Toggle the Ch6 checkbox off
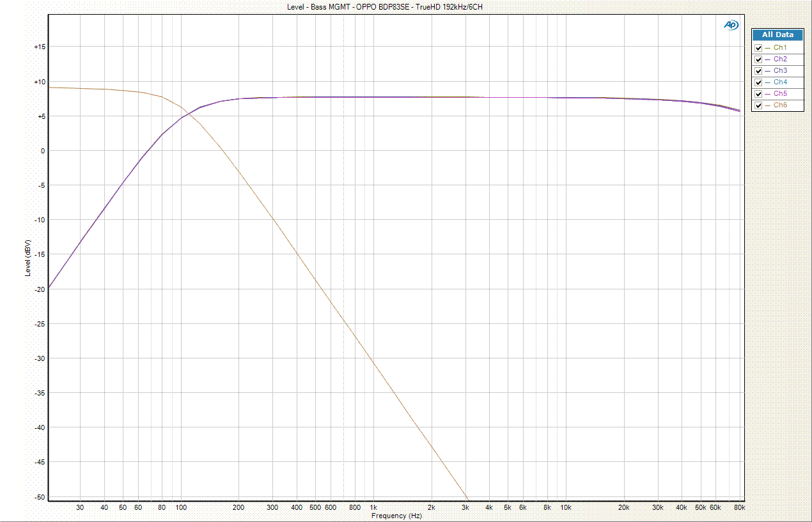This screenshot has width=812, height=522. point(758,105)
